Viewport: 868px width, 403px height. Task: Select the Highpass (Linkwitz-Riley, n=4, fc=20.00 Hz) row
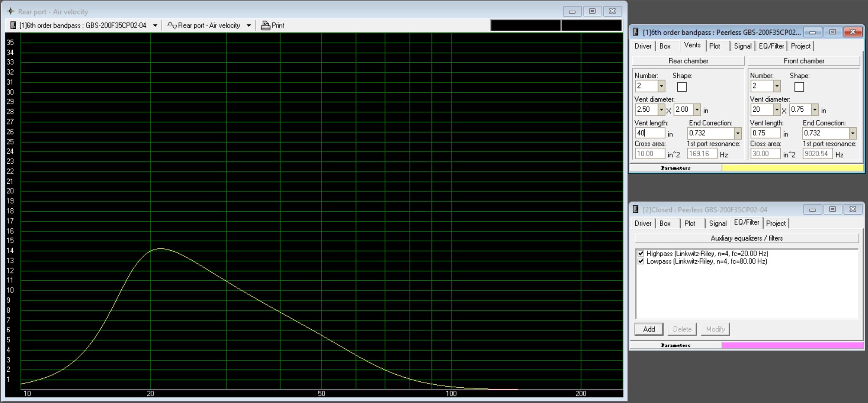click(707, 254)
